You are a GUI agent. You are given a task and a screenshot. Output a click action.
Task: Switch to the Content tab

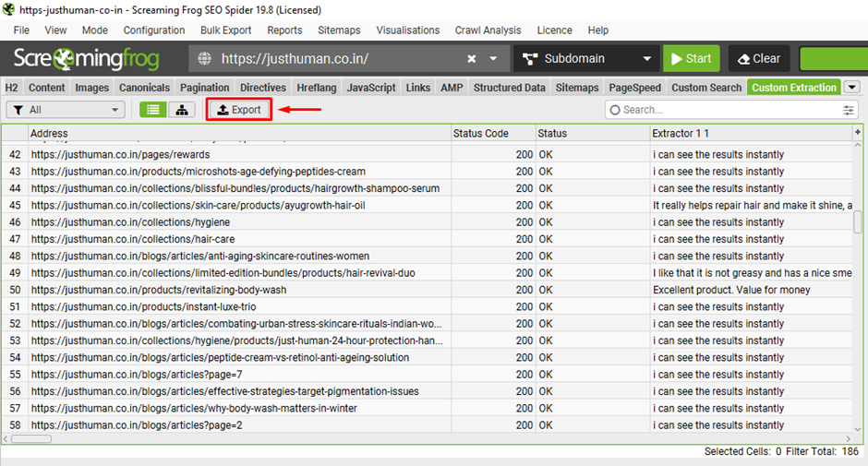point(46,88)
